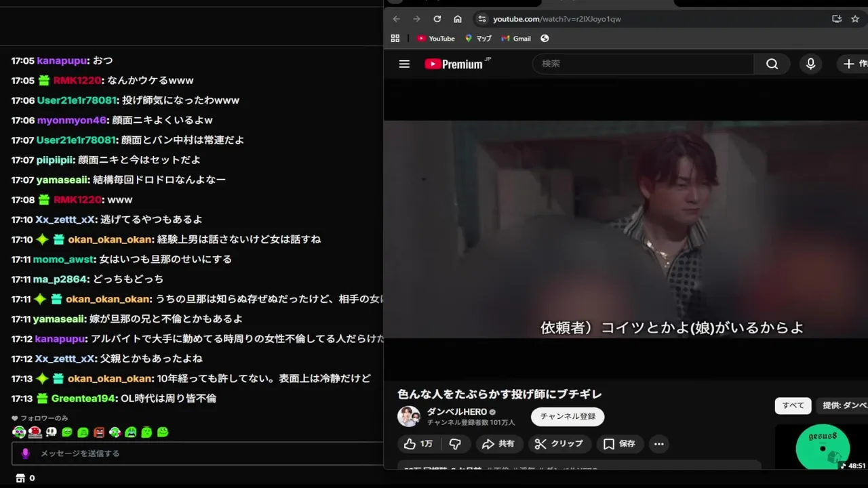Click the globe bookmark icon
This screenshot has width=868, height=488.
coord(545,39)
